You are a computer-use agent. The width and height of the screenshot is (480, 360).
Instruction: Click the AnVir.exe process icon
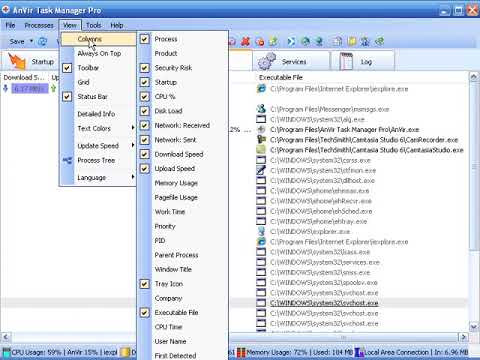coord(261,129)
